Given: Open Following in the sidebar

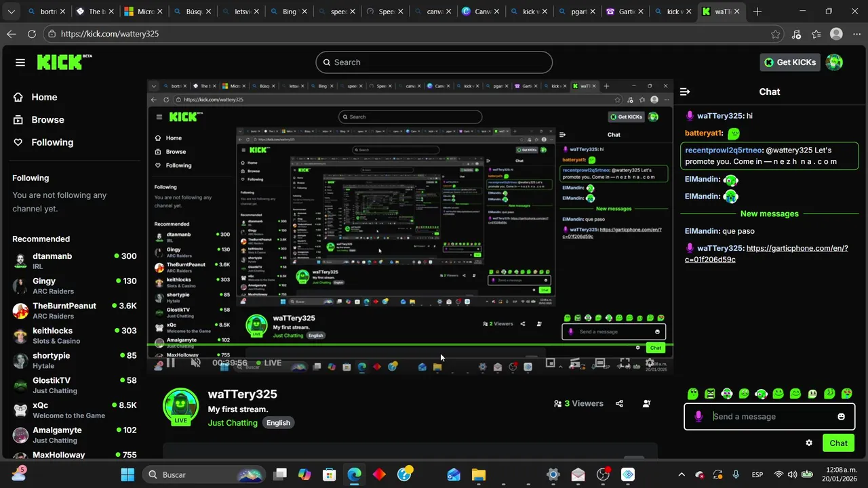Looking at the screenshot, I should tap(43, 142).
